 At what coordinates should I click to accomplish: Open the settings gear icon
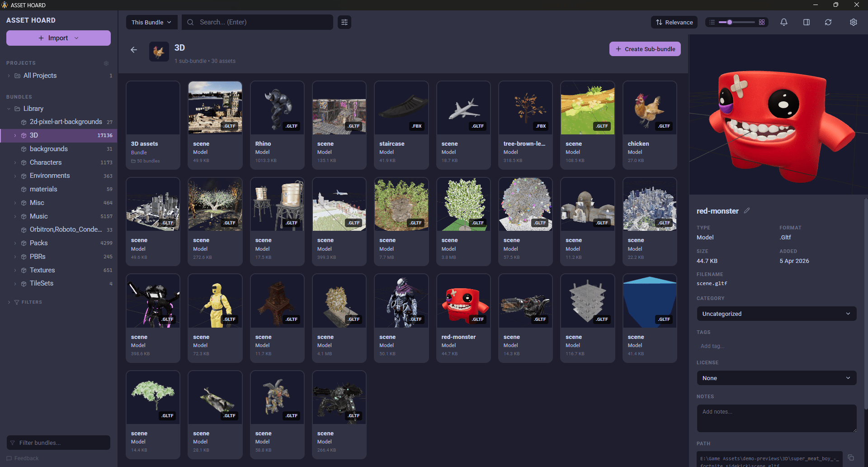click(x=854, y=22)
